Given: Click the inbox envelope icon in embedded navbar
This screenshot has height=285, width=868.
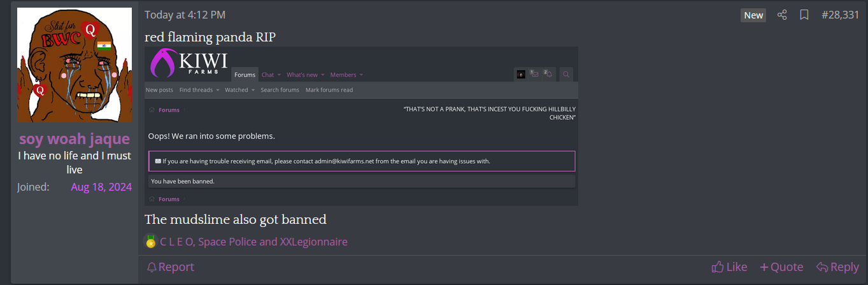Looking at the screenshot, I should (x=534, y=75).
